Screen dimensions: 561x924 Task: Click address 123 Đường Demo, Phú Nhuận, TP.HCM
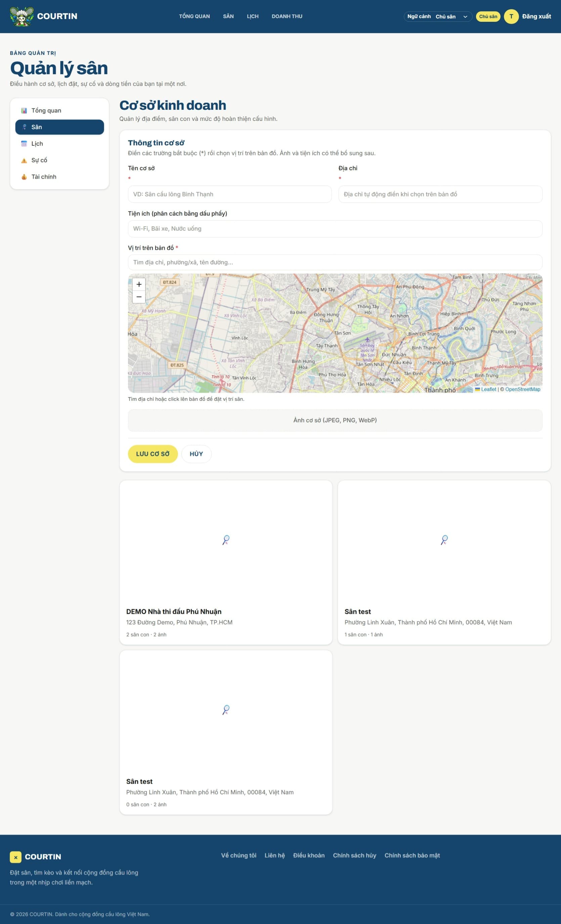click(179, 623)
